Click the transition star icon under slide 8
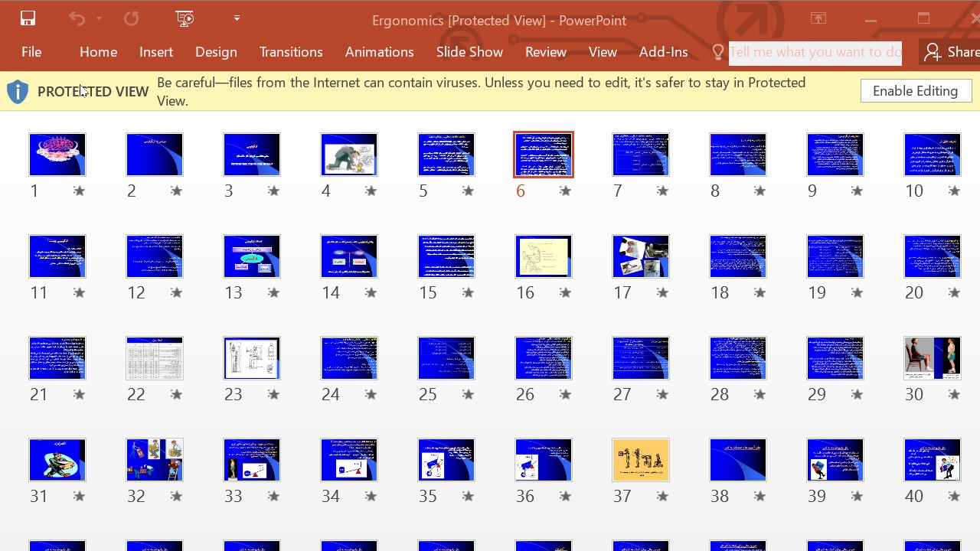Viewport: 980px width, 551px height. click(759, 191)
